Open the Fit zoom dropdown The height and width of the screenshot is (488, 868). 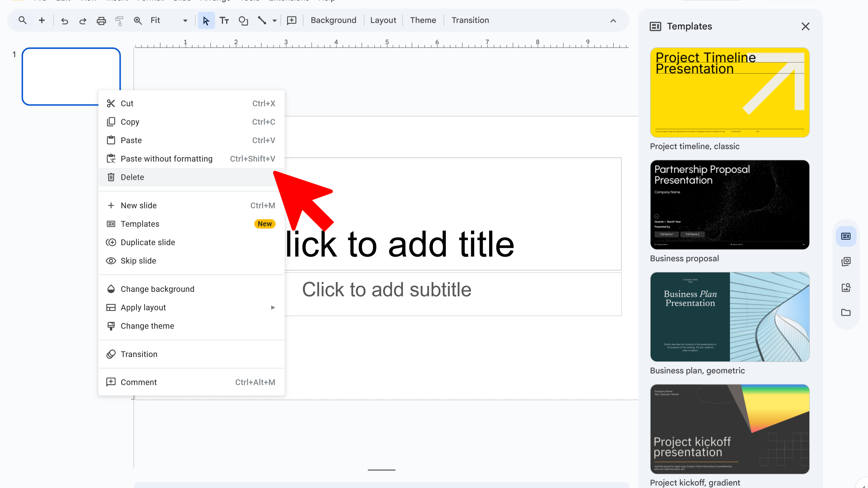(185, 20)
